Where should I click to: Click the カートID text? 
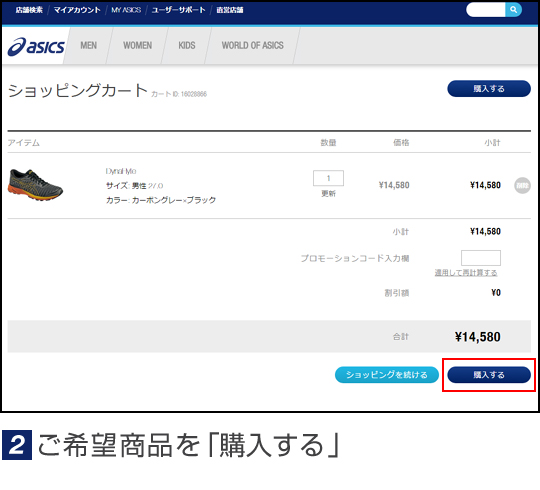point(179,94)
